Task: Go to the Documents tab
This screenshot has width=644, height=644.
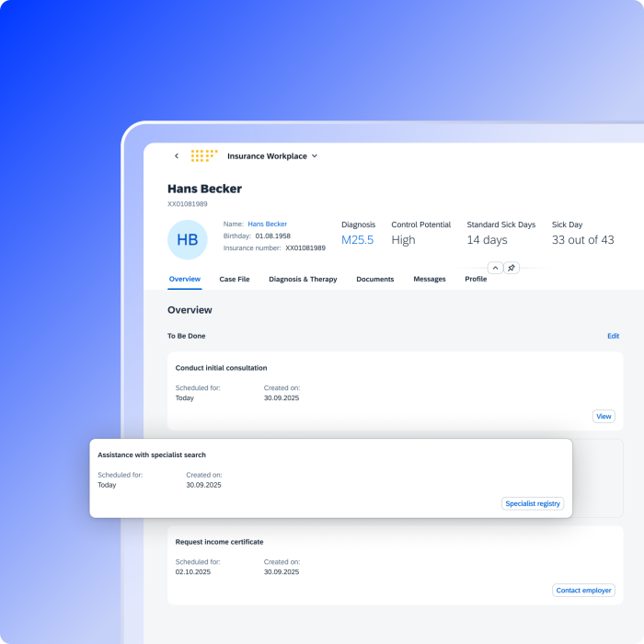Action: pos(375,279)
